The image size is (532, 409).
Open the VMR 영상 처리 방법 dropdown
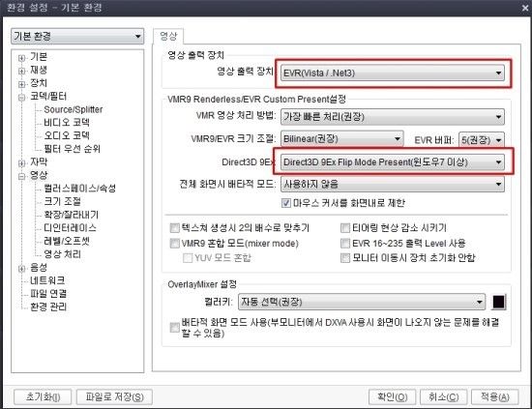(x=393, y=117)
